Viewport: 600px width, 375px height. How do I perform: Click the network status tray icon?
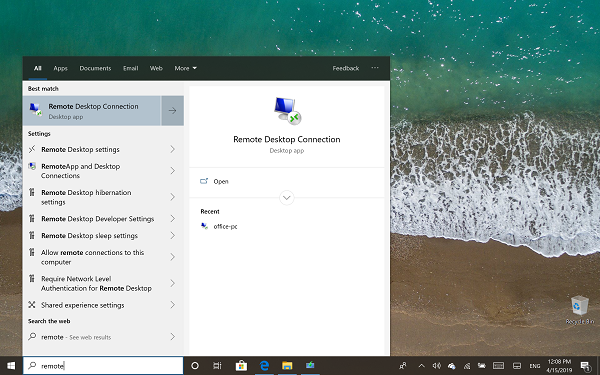click(x=467, y=366)
